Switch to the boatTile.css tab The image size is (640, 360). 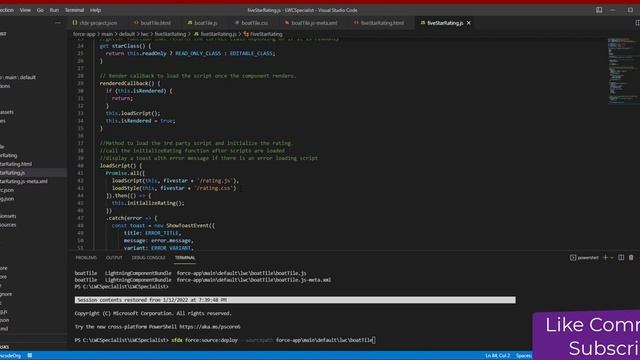tap(251, 23)
